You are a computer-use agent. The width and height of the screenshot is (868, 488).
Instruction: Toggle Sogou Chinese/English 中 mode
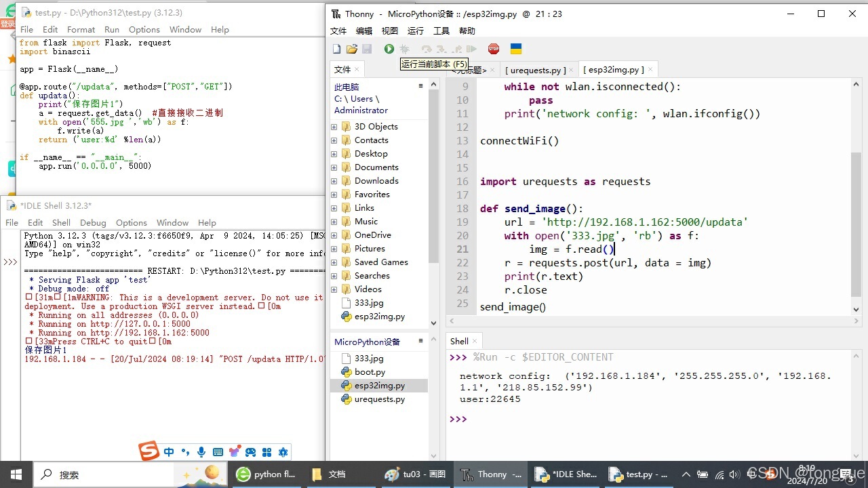tap(169, 452)
